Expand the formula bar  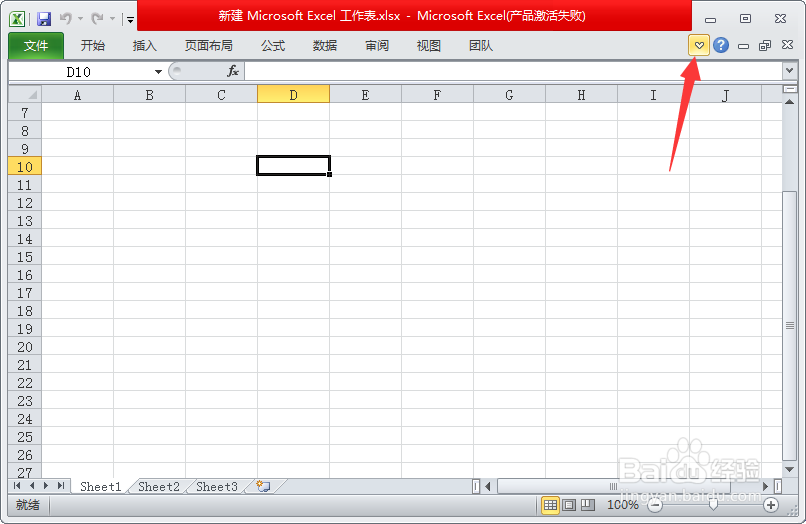(790, 70)
